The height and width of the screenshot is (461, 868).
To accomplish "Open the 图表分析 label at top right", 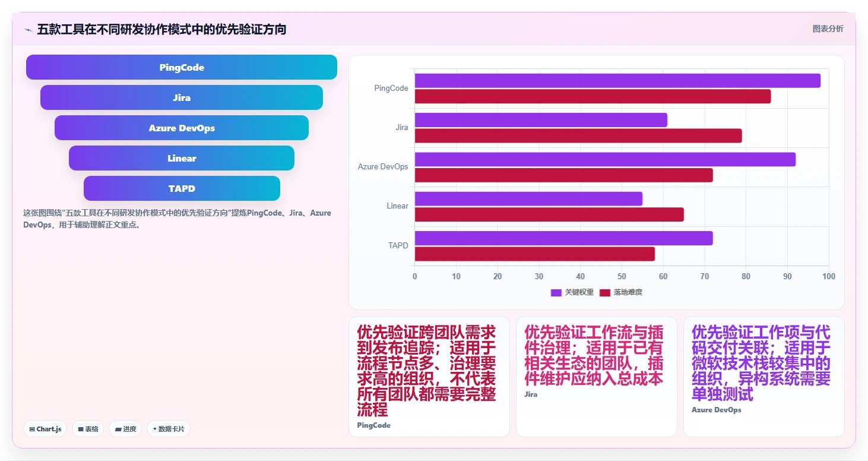I will [x=828, y=29].
